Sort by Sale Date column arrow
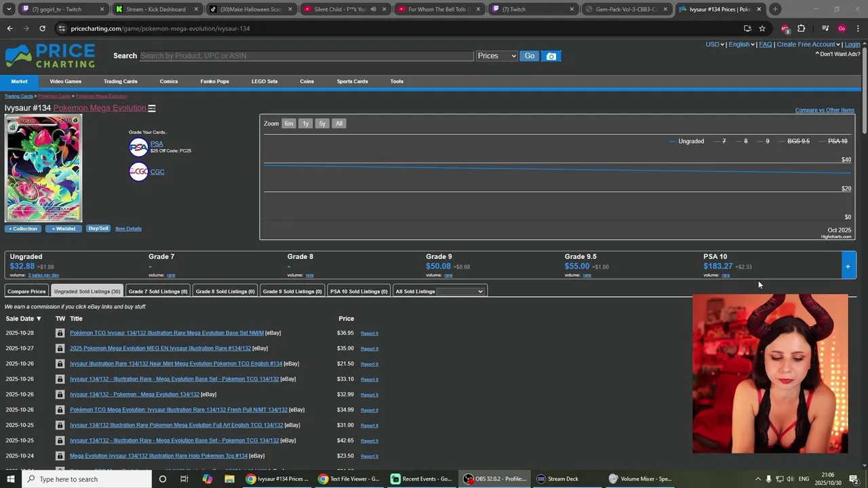Image resolution: width=868 pixels, height=488 pixels. [39, 319]
